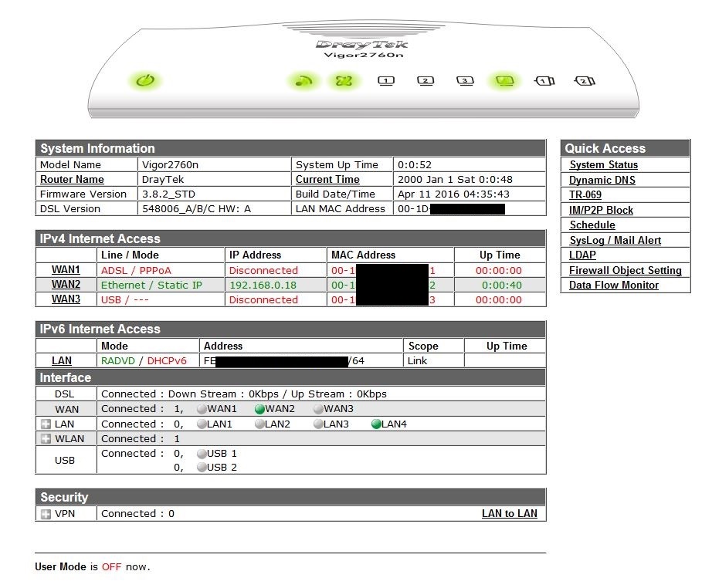Click LAN port 1 LED icon on router
712x588 pixels.
click(386, 81)
